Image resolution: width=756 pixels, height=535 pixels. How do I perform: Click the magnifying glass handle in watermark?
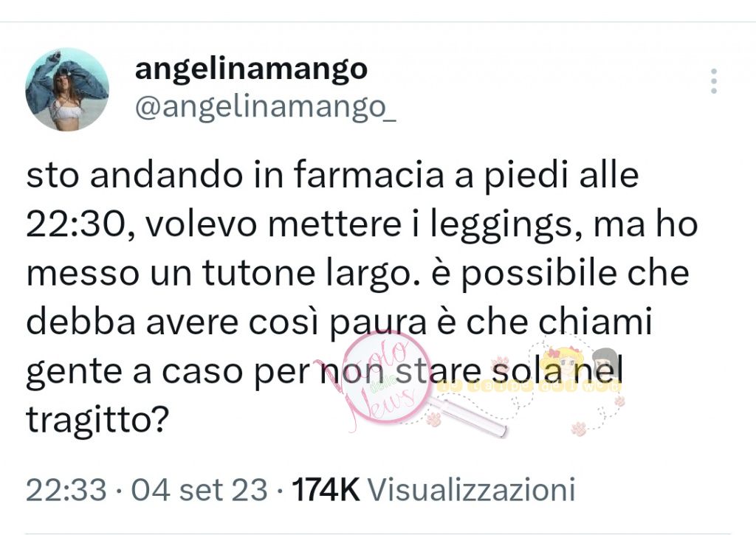pos(469,415)
